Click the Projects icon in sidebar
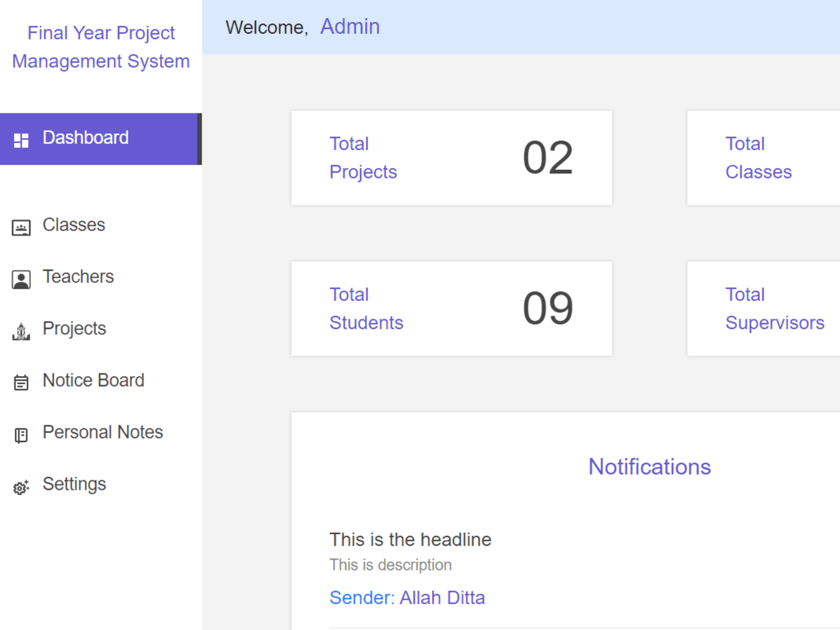The height and width of the screenshot is (630, 840). click(21, 331)
